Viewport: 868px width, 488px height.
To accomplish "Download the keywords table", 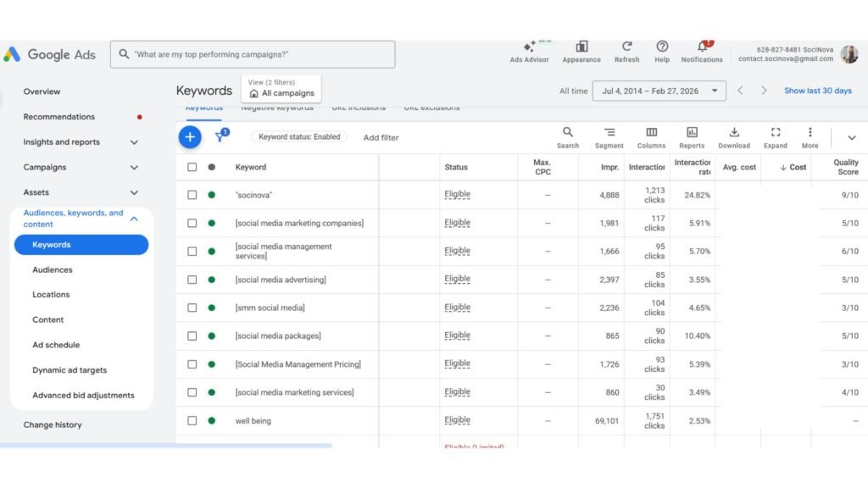I will point(734,136).
